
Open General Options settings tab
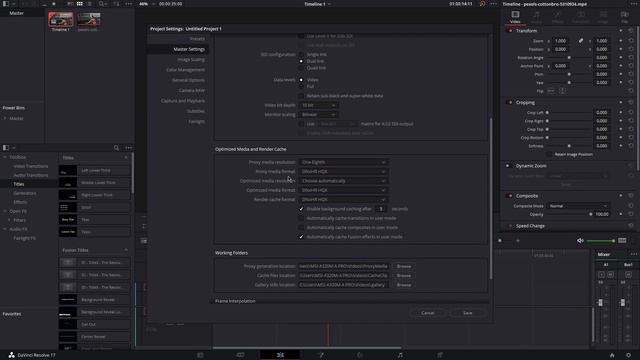click(x=188, y=80)
